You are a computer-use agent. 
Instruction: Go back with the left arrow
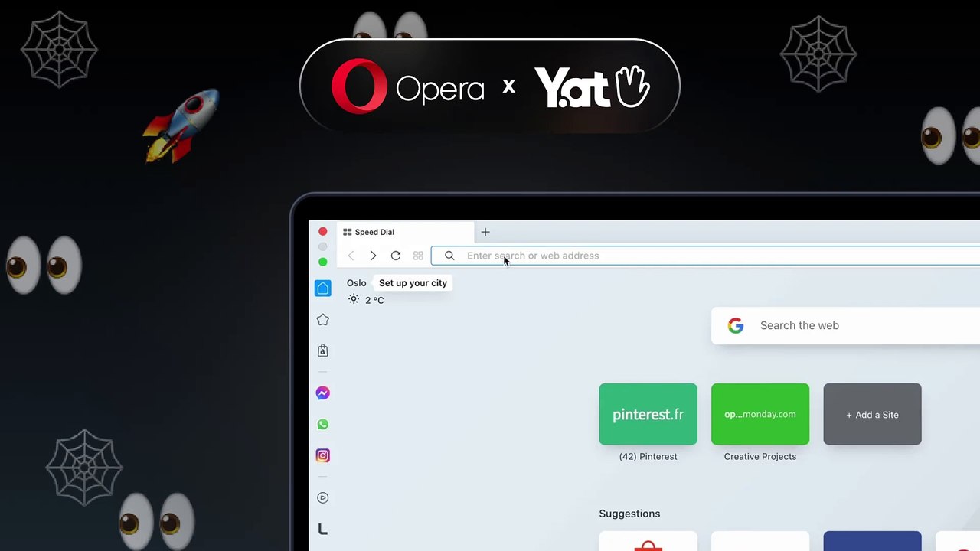click(x=351, y=256)
